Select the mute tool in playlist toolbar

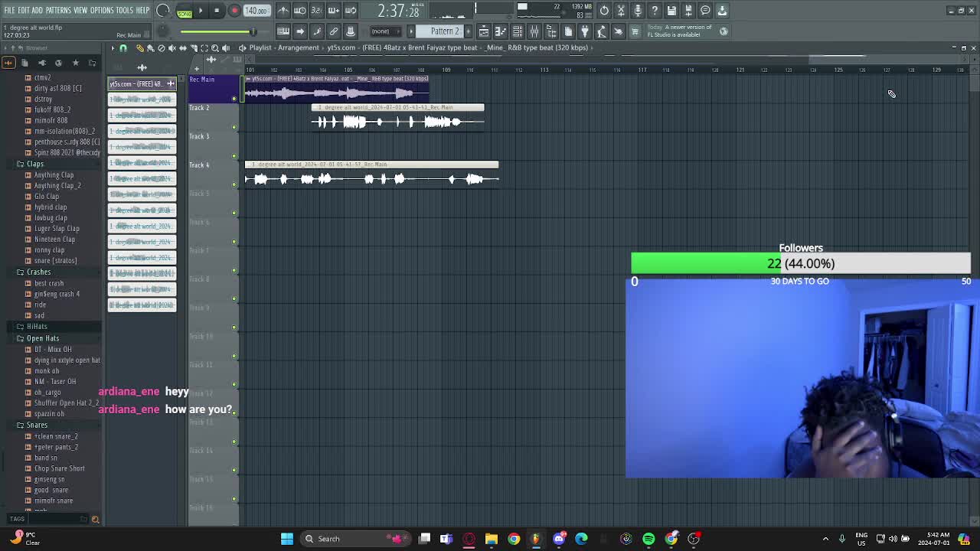pos(171,48)
